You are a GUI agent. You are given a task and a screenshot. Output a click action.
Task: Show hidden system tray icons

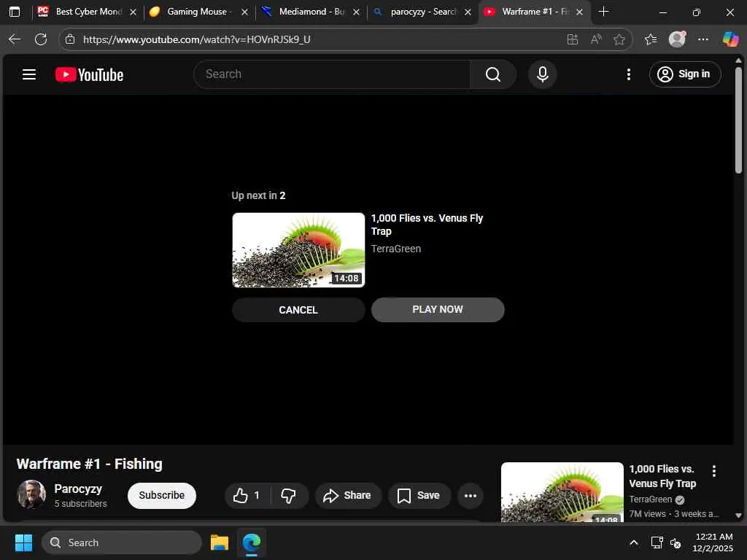tap(634, 542)
